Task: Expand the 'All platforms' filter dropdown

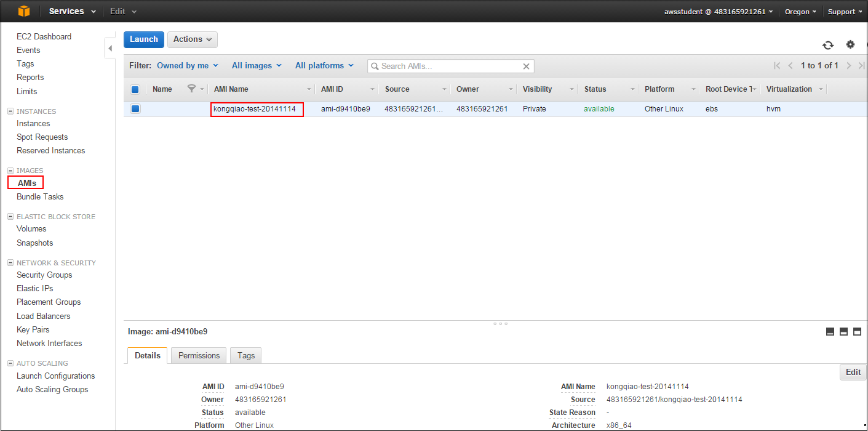Action: pos(324,66)
